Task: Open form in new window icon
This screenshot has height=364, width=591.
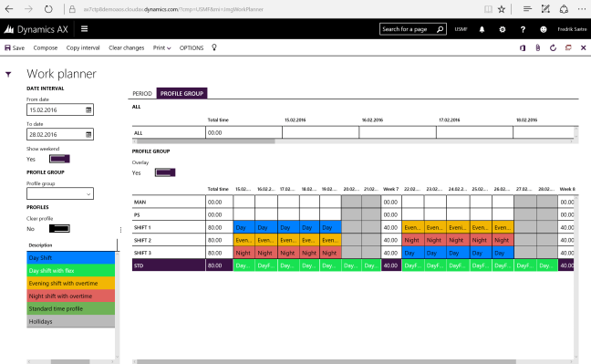Action: 568,48
